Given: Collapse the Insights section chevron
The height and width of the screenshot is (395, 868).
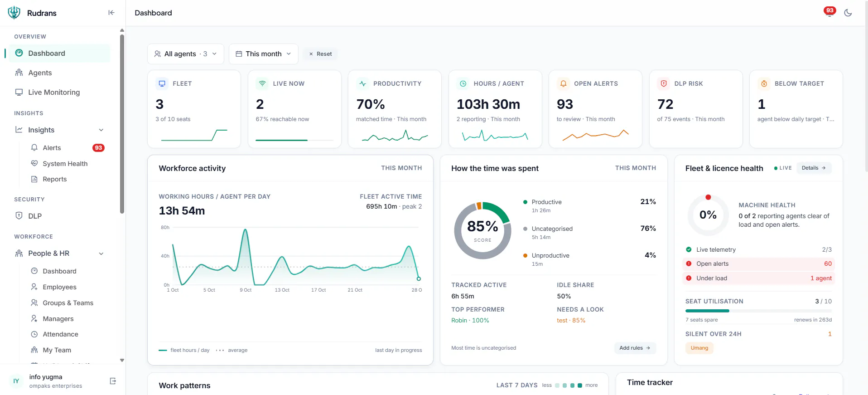Looking at the screenshot, I should 101,130.
